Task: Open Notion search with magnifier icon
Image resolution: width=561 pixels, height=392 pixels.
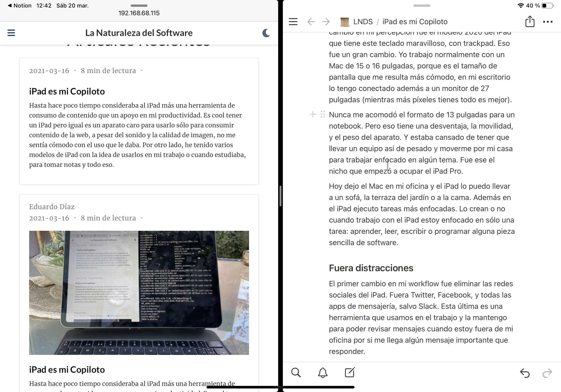Action: [296, 372]
